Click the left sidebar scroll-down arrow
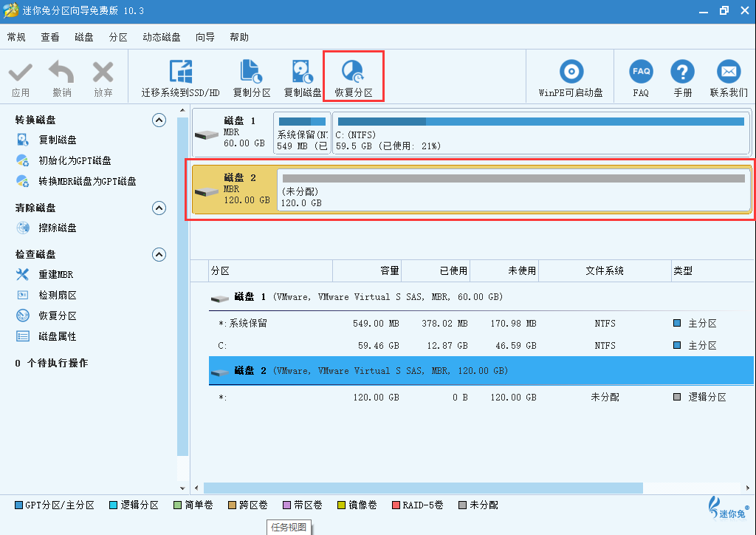 pos(182,488)
